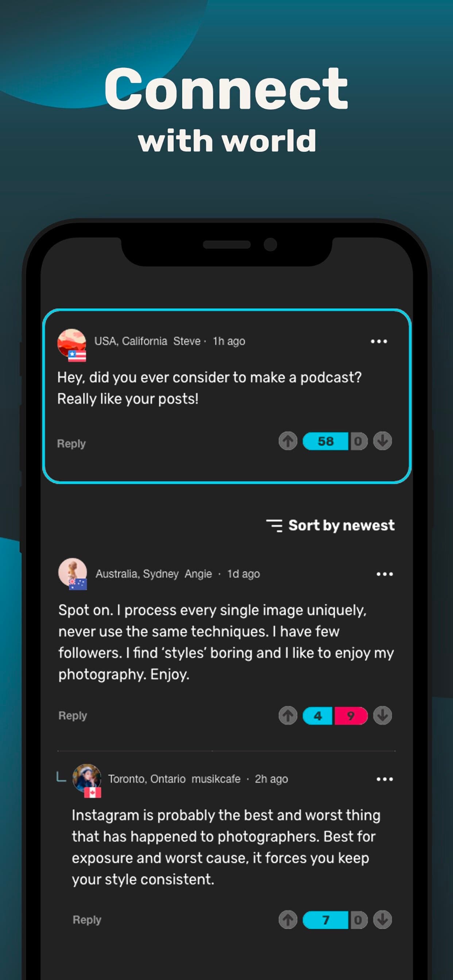
Task: Tap the sort lines icon
Action: pos(275,525)
